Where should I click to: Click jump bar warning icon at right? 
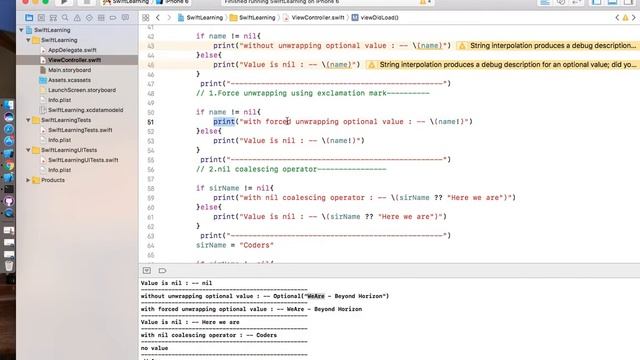tap(625, 18)
